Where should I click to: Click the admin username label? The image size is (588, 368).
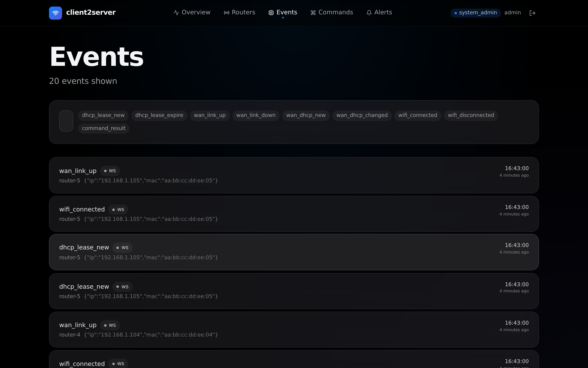pyautogui.click(x=512, y=13)
